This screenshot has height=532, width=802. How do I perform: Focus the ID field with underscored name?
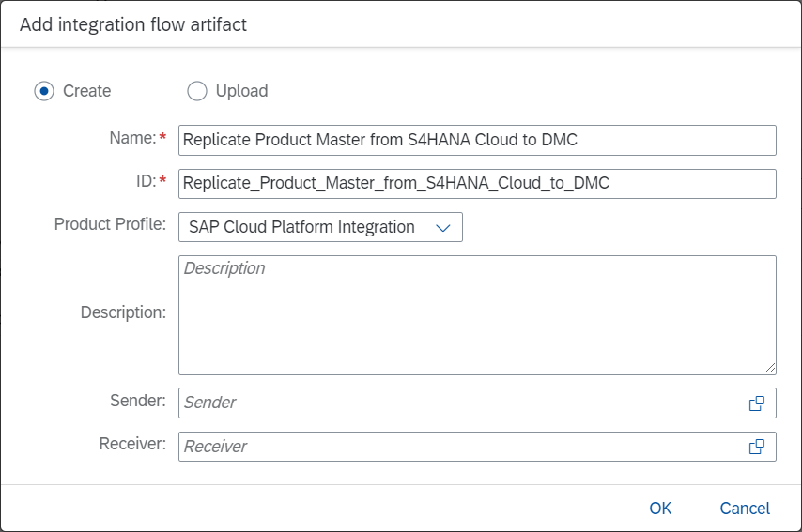click(477, 184)
